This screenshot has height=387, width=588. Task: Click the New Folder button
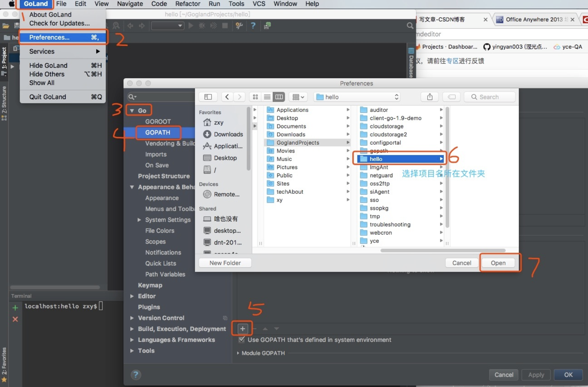click(225, 263)
